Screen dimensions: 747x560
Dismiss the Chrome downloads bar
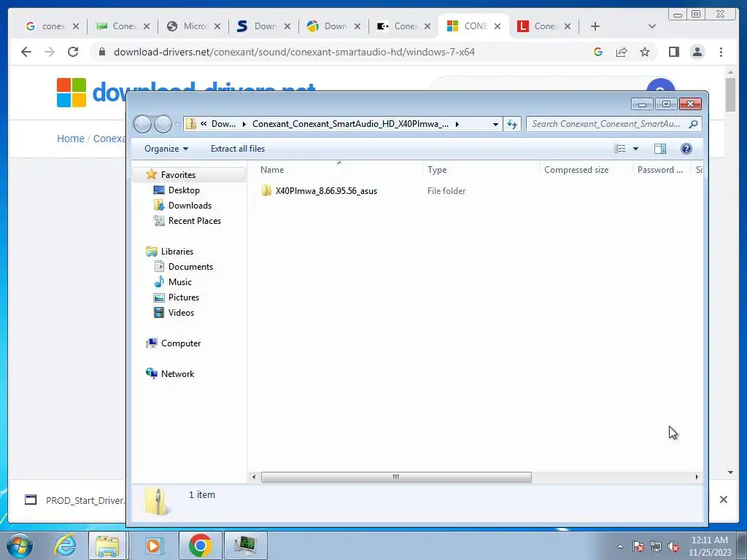point(723,499)
